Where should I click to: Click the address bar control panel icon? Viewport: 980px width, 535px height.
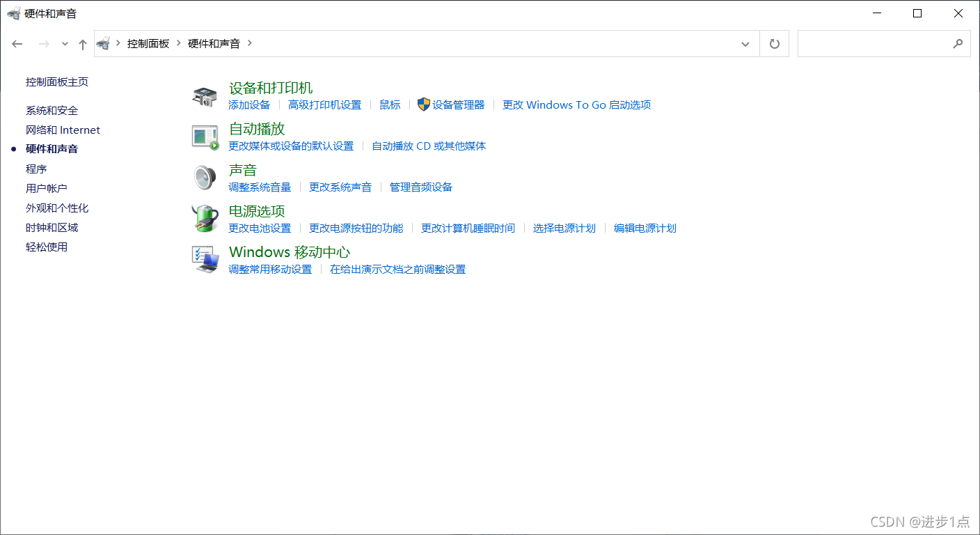(104, 43)
